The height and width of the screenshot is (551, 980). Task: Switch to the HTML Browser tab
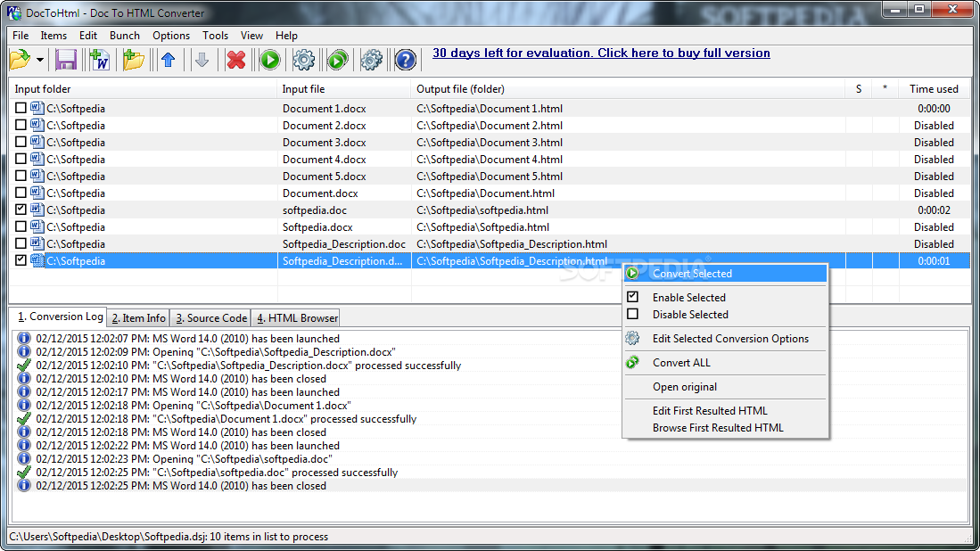point(297,318)
